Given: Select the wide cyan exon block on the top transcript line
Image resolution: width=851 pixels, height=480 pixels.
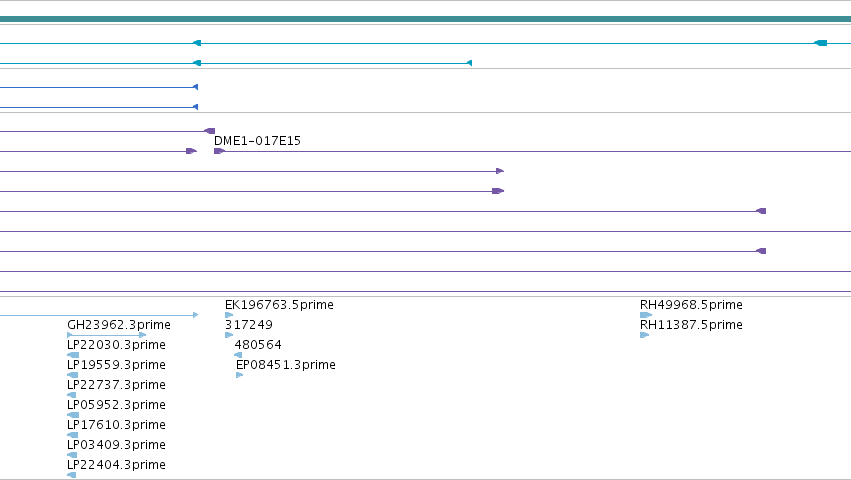Looking at the screenshot, I should click(821, 43).
